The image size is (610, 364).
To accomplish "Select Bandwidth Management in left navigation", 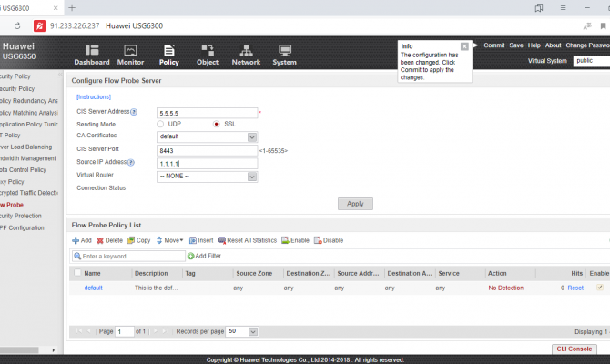I will pos(29,158).
